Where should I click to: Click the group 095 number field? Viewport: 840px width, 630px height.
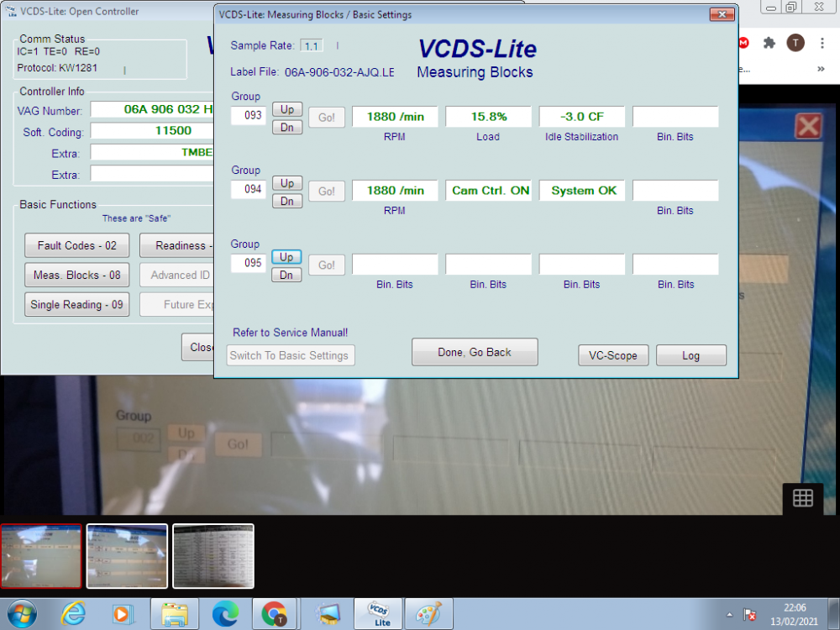tap(249, 264)
